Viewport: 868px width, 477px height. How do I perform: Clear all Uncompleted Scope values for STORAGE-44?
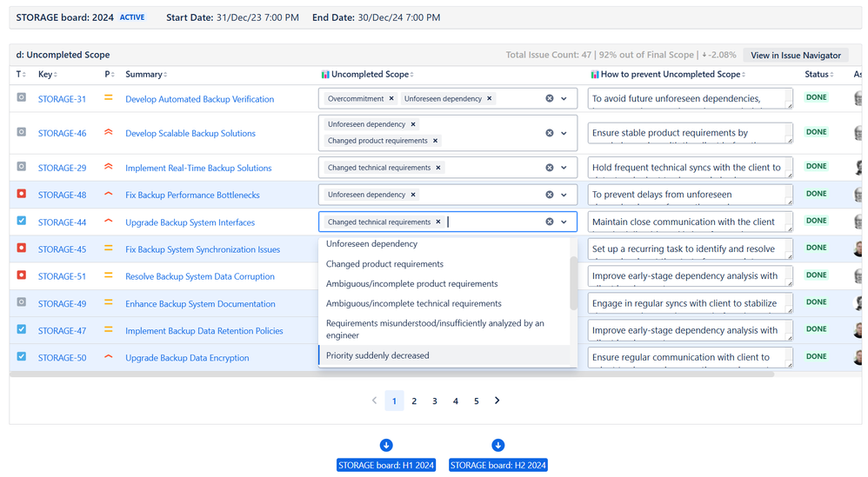(549, 222)
